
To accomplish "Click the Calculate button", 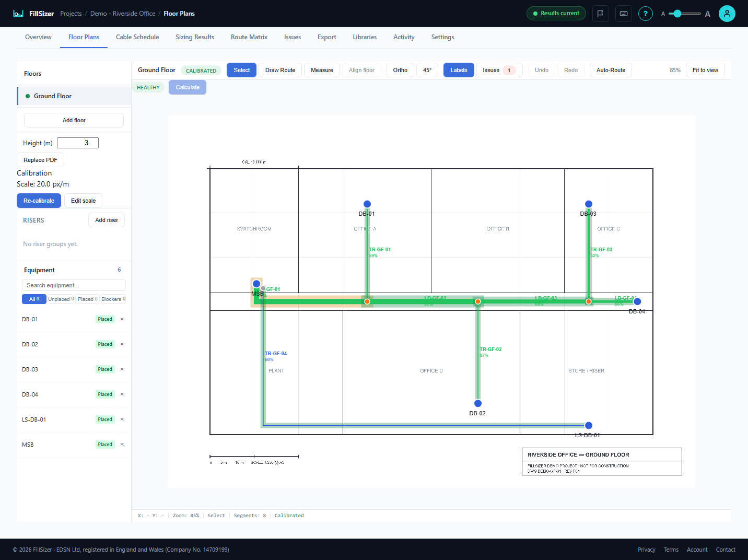I will (188, 87).
